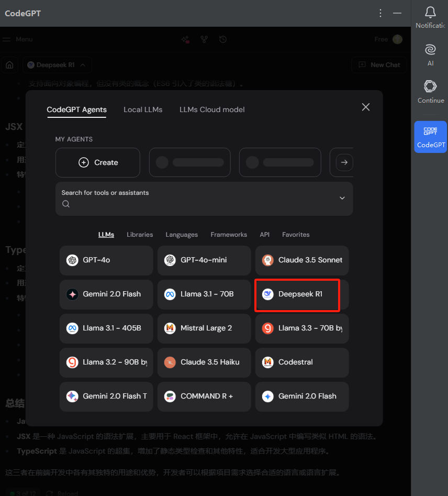Close the agent selection dialog
Screen dimensions: 448x496
[366, 107]
